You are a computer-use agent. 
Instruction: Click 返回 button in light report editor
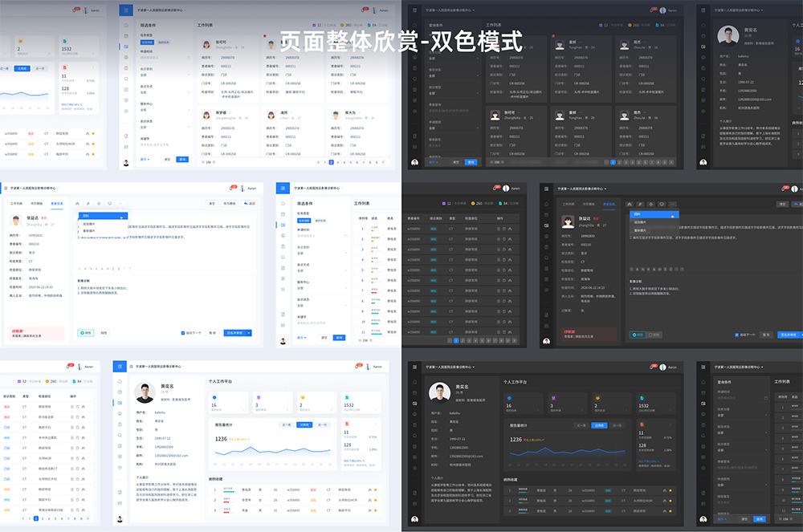[250, 204]
